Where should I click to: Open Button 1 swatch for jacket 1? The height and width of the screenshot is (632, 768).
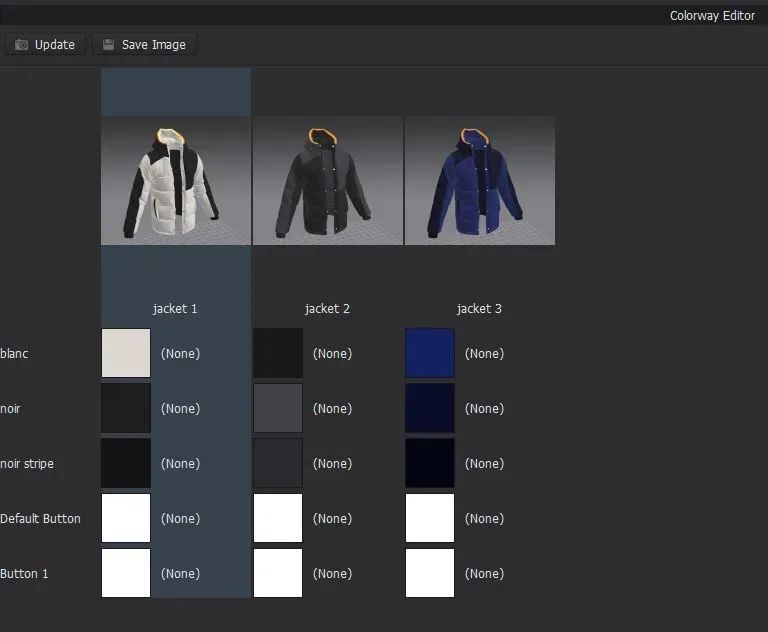[126, 573]
